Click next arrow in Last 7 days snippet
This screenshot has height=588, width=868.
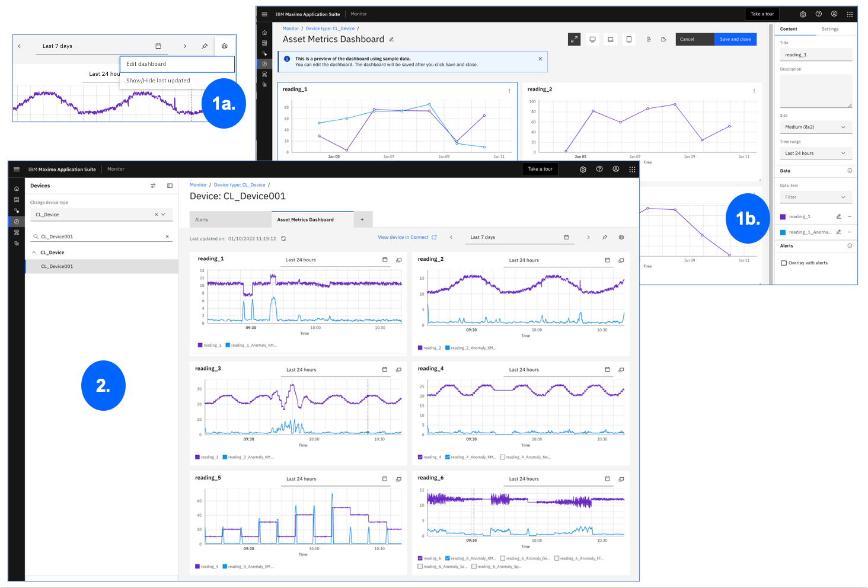[x=185, y=46]
